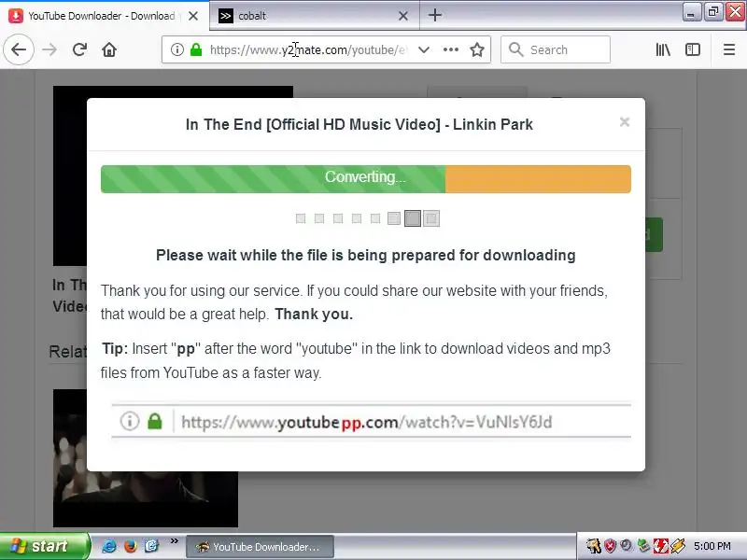Open the Firefox hamburger menu
Screen dimensions: 747x560
click(x=729, y=49)
